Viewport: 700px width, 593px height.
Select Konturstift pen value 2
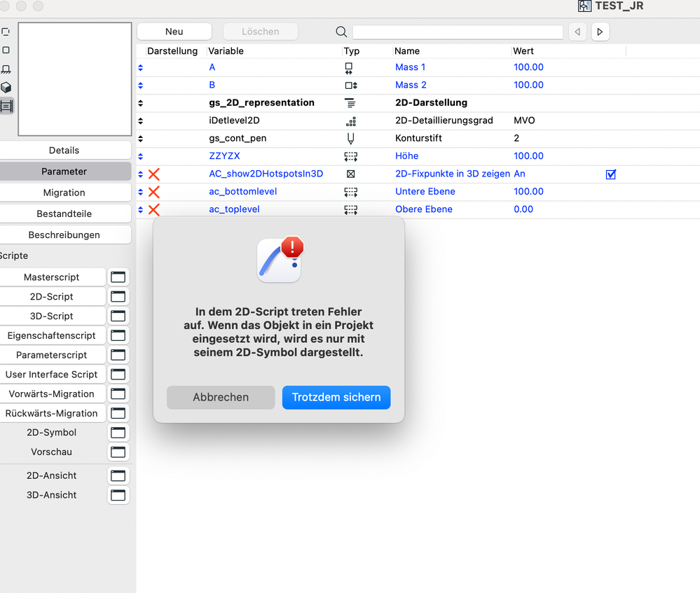(516, 139)
